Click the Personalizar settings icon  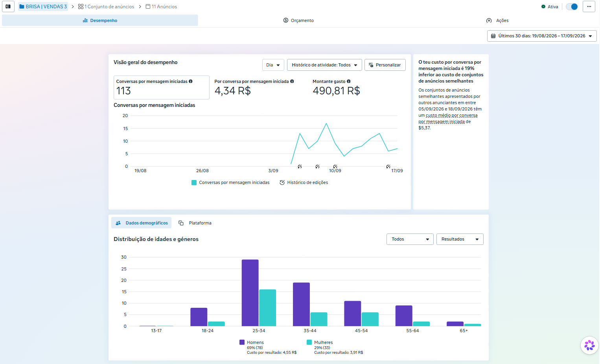(371, 65)
